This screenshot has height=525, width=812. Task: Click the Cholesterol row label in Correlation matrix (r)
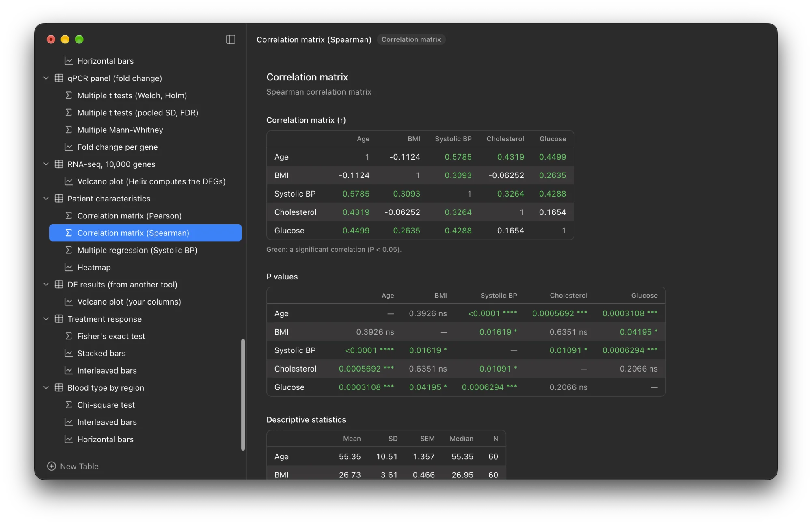coord(295,212)
